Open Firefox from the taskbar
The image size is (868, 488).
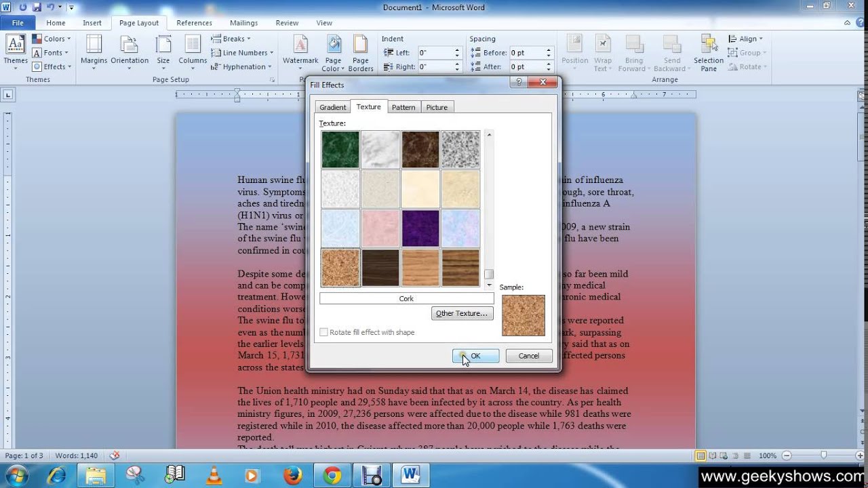[292, 475]
